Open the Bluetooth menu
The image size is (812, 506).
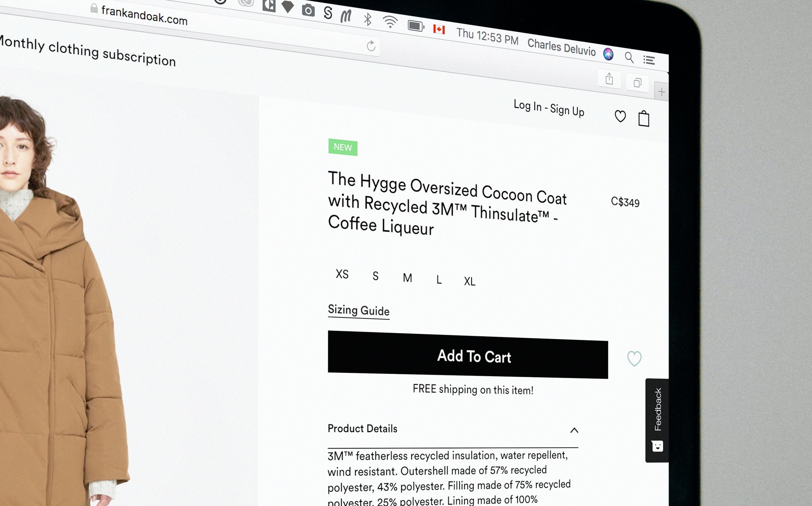[x=368, y=19]
